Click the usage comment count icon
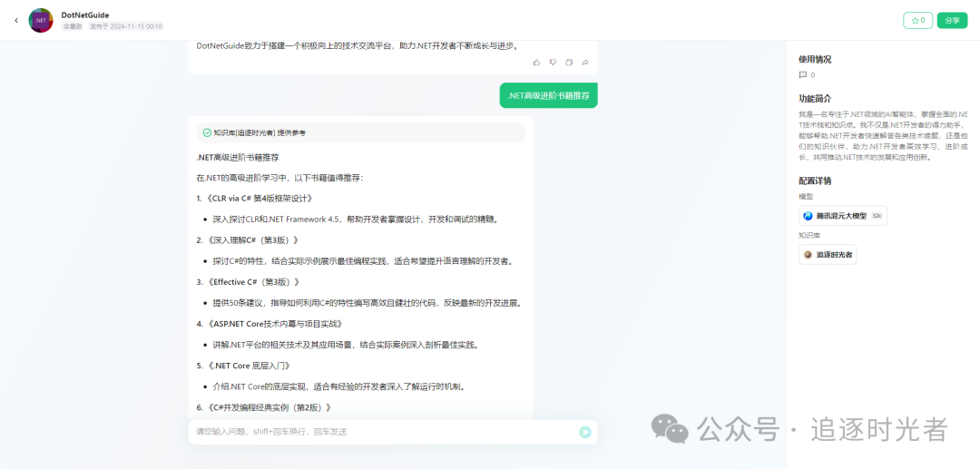Screen dimensions: 980x469 click(802, 75)
